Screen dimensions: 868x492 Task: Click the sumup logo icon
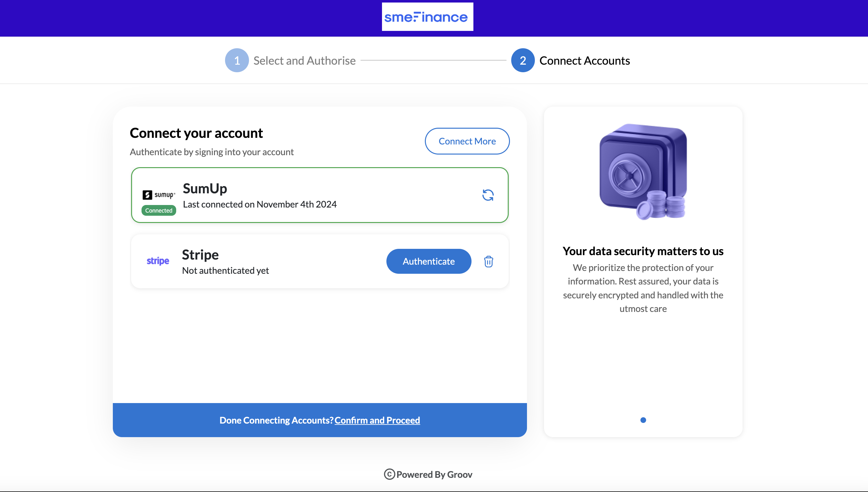coord(159,195)
